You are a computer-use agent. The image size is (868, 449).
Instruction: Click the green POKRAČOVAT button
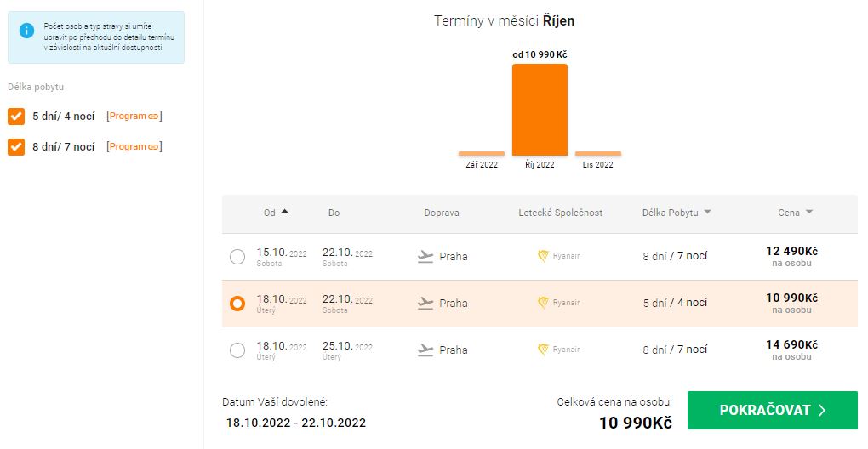[x=772, y=410]
